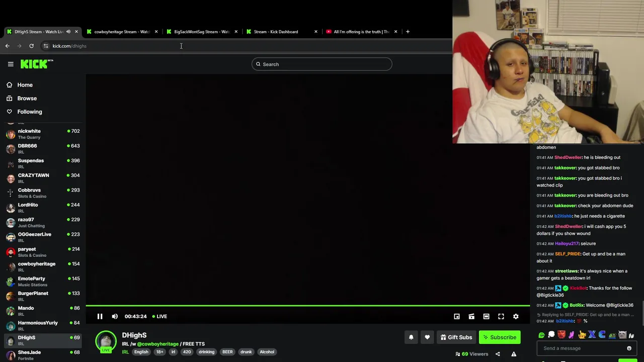Report the stream via warning icon
The image size is (644, 362).
click(514, 354)
